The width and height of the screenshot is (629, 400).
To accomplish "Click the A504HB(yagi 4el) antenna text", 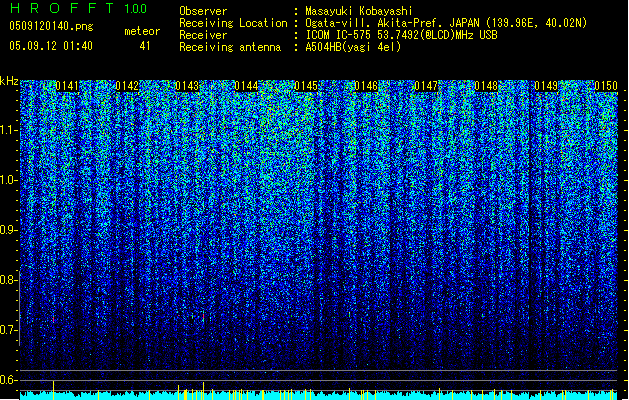I will tap(353, 47).
